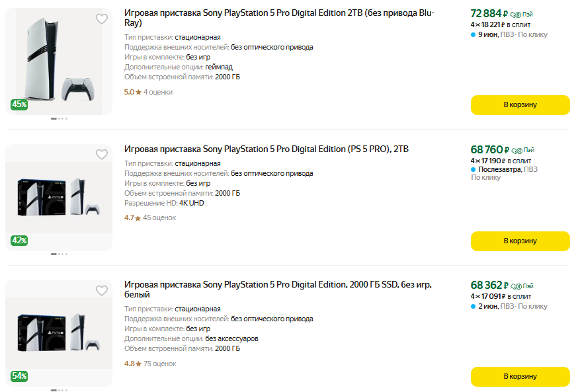Click the 54% discount badge
578x392 pixels.
(19, 376)
